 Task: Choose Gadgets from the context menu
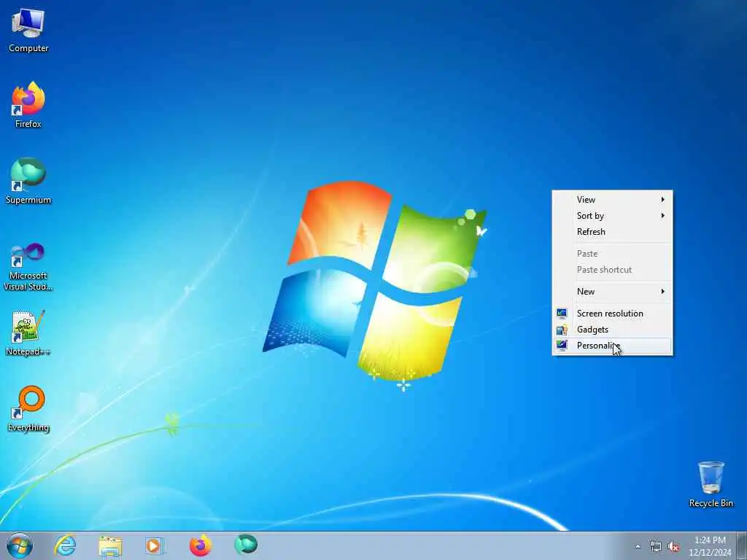613,330
